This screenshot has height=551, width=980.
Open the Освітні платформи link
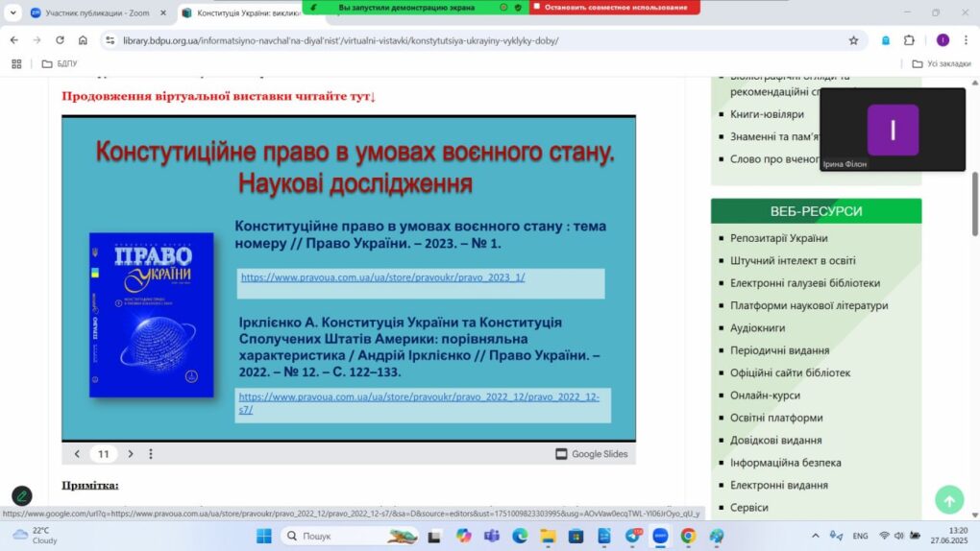click(x=776, y=418)
